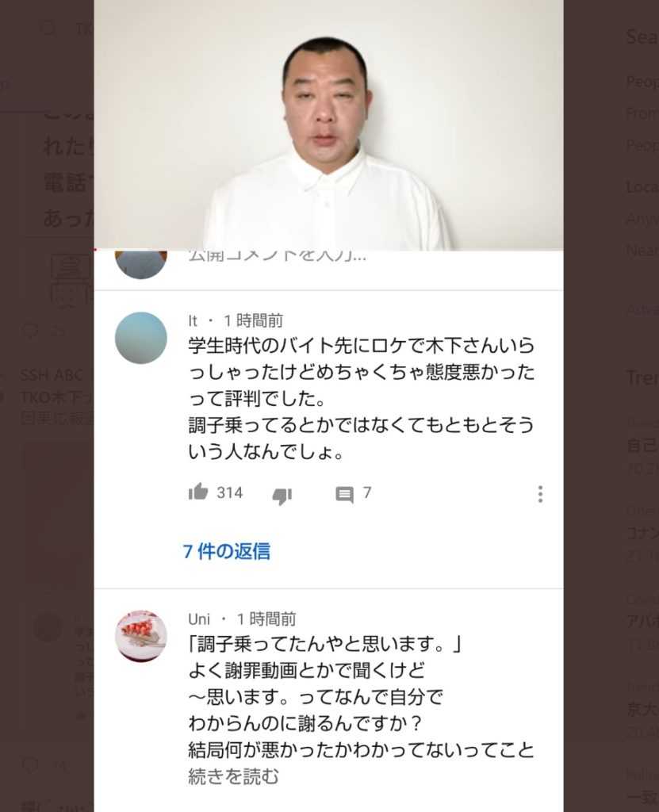659x812 pixels.
Task: Open replies icon showing 7
Action: coord(344,495)
